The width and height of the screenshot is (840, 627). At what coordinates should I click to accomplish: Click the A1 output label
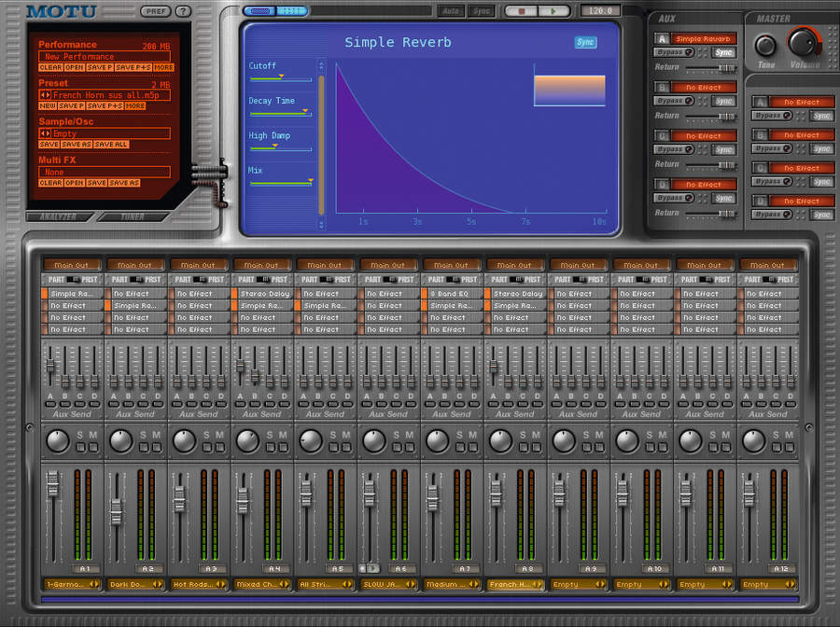coord(85,568)
